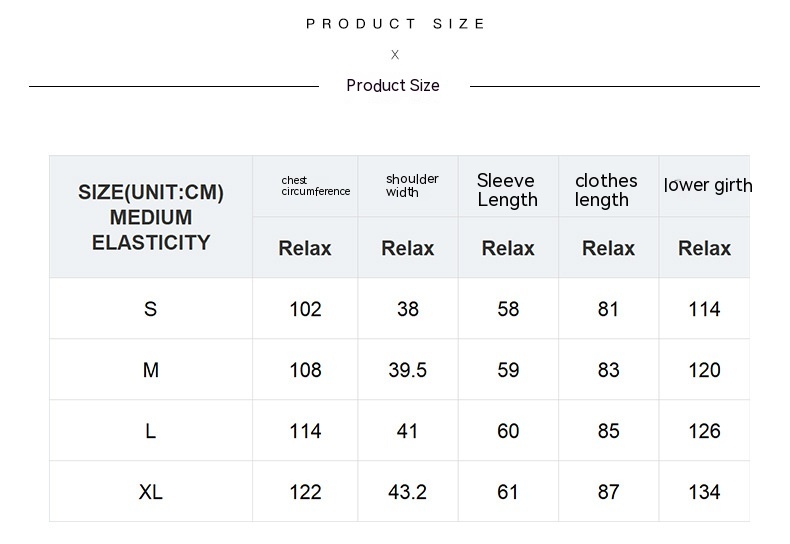Select the shoulder width column header
The height and width of the screenshot is (544, 790).
coord(412,186)
